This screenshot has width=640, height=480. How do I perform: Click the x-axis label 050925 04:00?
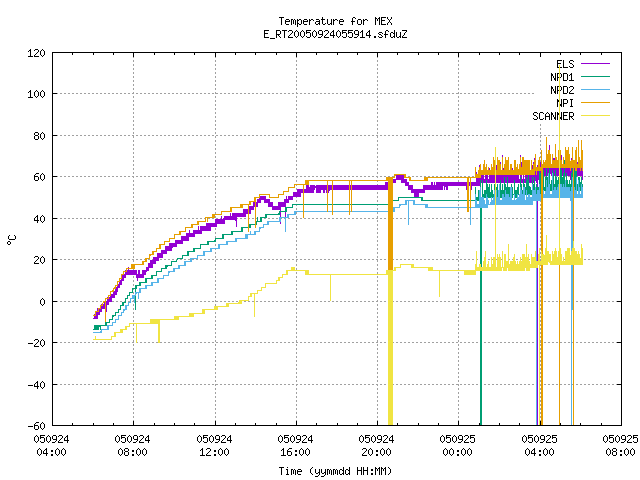[x=539, y=446]
